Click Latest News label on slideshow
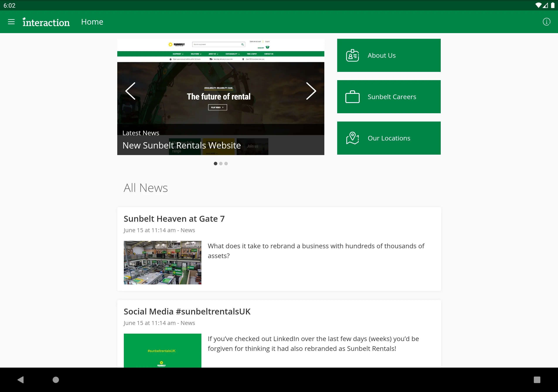 [x=141, y=132]
